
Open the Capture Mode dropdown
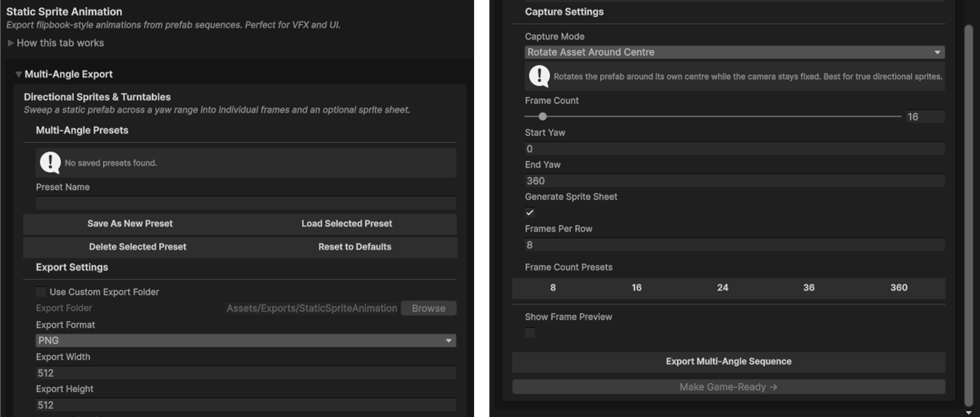735,52
